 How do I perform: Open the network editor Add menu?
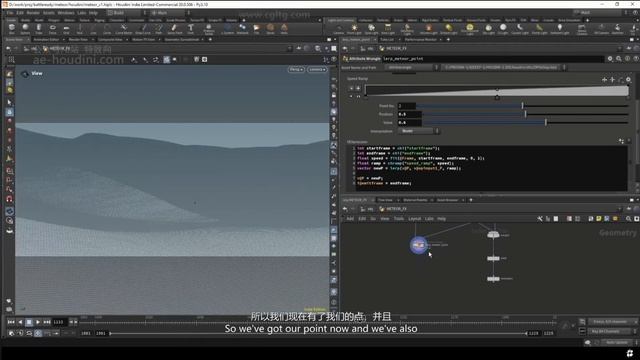coord(350,219)
